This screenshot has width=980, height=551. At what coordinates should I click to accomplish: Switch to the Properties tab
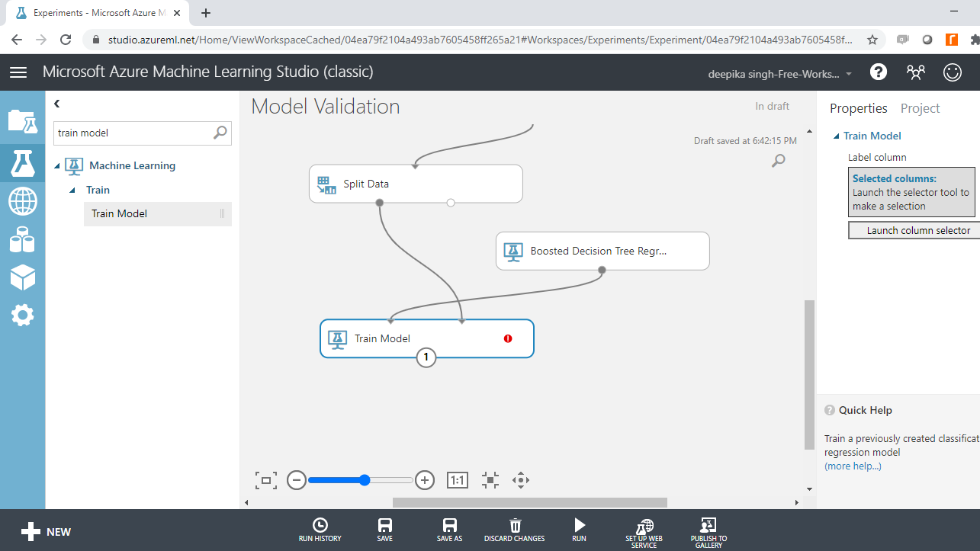click(859, 108)
